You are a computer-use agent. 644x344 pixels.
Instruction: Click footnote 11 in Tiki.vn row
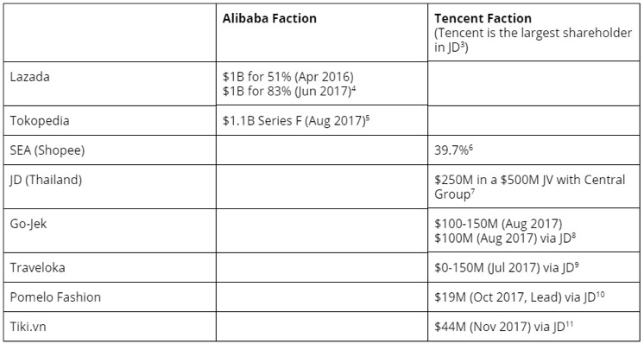point(569,324)
